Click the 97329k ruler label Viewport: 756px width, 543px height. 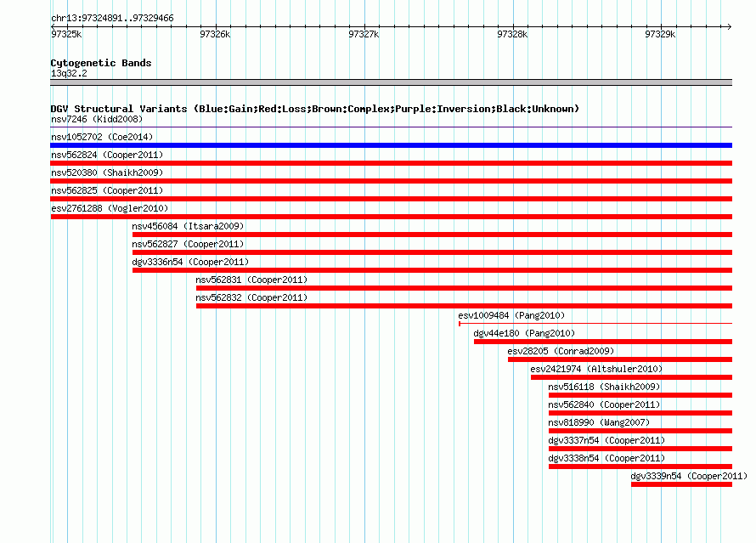click(x=660, y=34)
